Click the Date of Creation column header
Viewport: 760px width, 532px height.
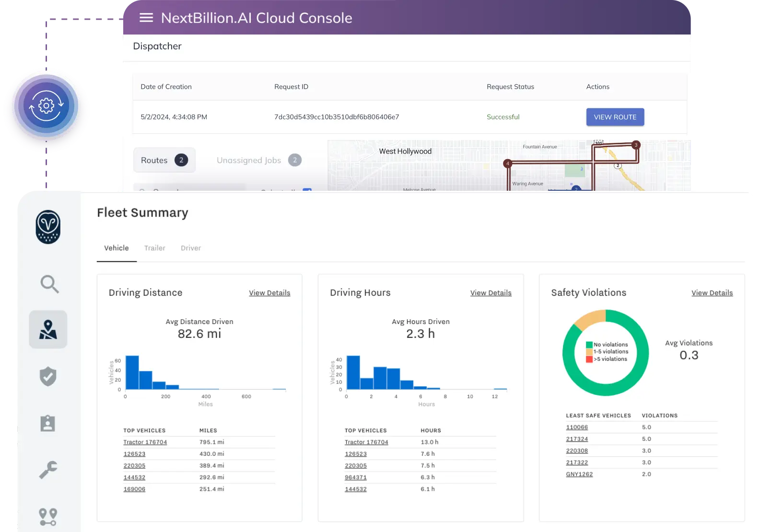point(166,87)
